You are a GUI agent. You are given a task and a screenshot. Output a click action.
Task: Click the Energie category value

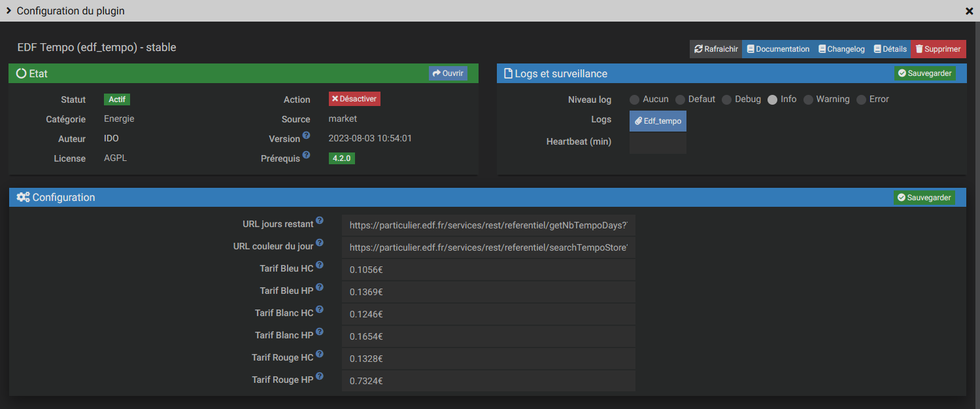[119, 119]
